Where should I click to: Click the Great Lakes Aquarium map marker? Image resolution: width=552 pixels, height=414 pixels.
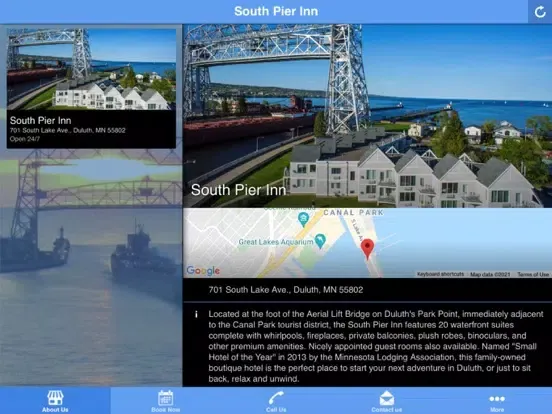pyautogui.click(x=320, y=241)
